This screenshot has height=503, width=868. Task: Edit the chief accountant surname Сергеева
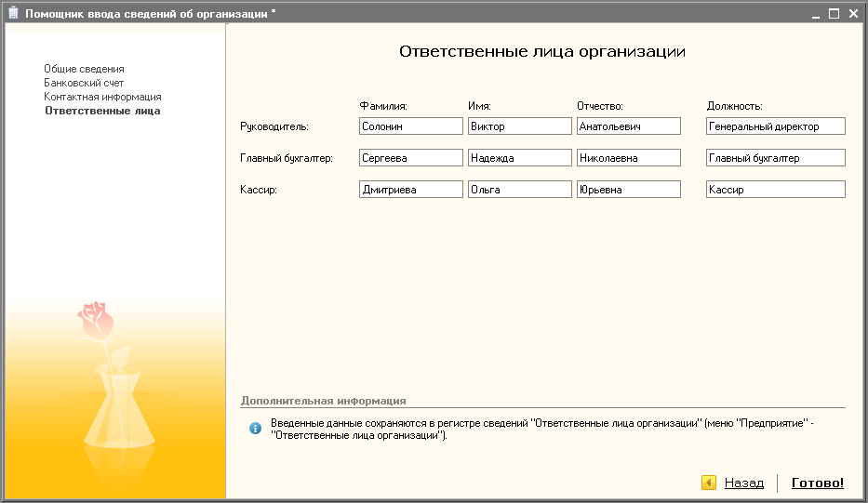coord(410,158)
